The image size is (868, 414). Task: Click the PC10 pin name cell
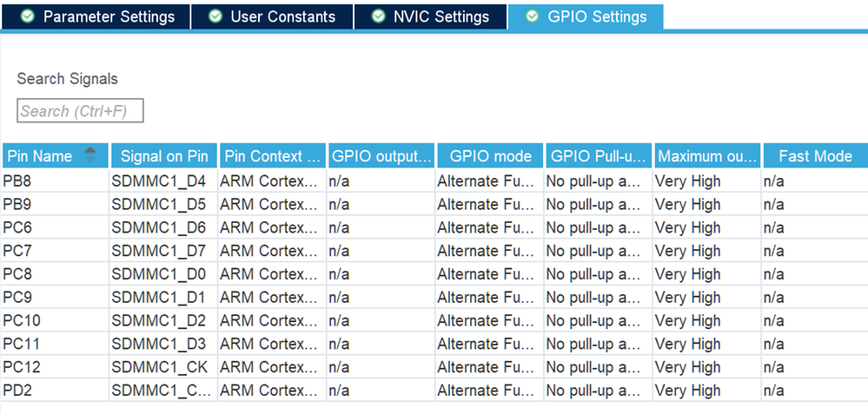55,321
